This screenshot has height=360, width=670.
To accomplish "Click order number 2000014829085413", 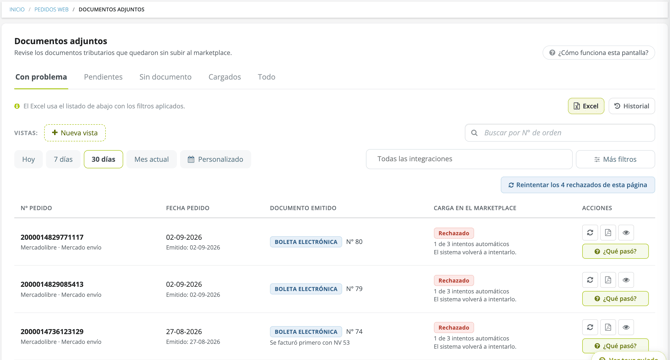I will 52,284.
